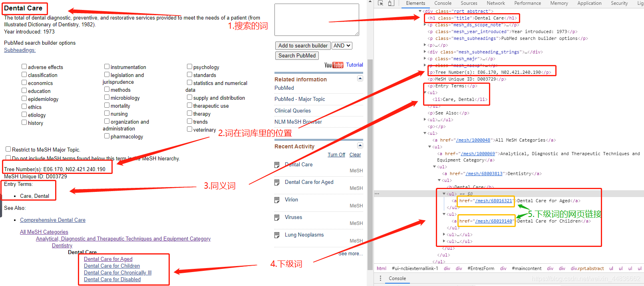Open the Network tab
Image resolution: width=644 pixels, height=286 pixels.
(x=496, y=3)
